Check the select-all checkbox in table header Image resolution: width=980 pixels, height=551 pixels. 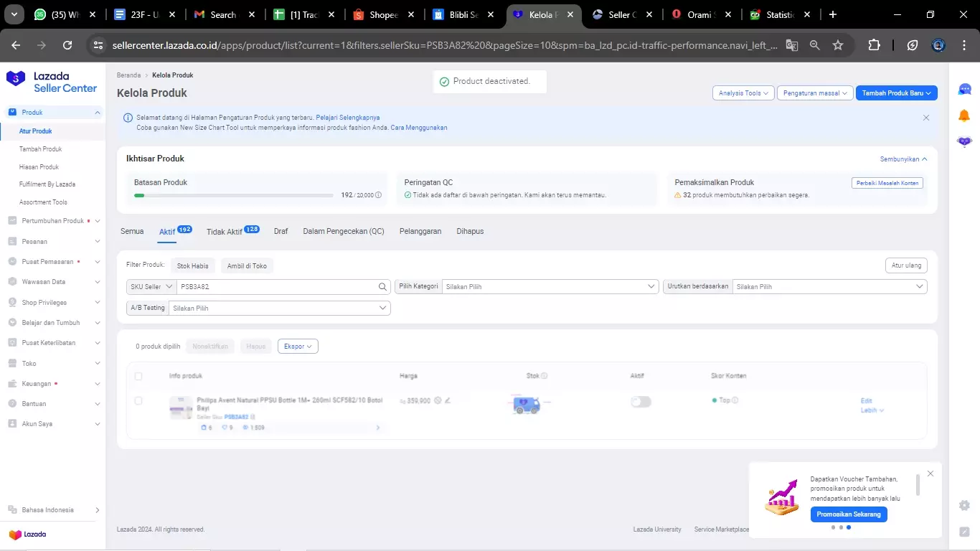pyautogui.click(x=138, y=376)
